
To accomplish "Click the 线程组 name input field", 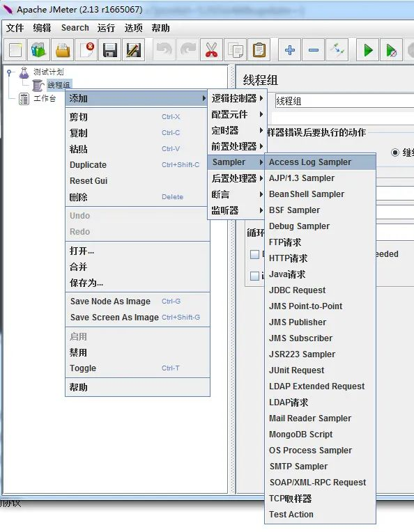I will [344, 101].
